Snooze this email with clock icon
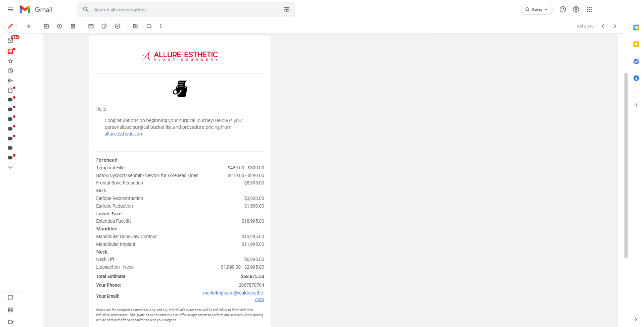Viewport: 644px width, 327px height. [104, 26]
